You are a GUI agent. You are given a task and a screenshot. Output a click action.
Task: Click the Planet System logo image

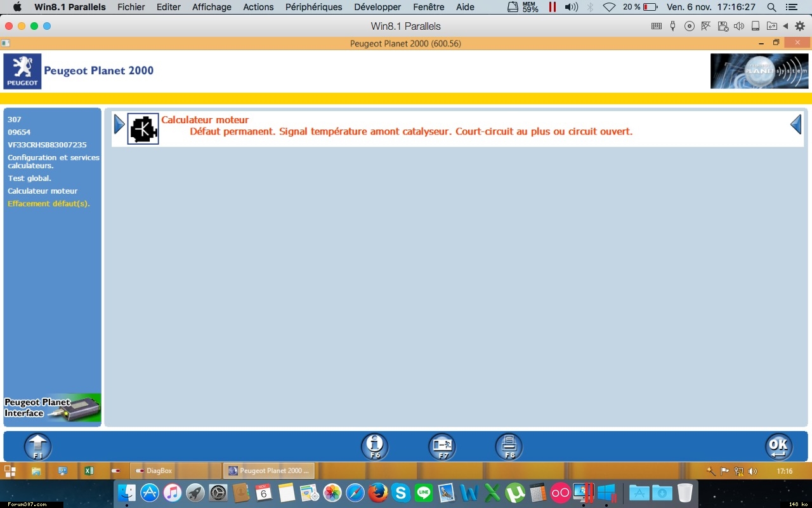click(759, 71)
